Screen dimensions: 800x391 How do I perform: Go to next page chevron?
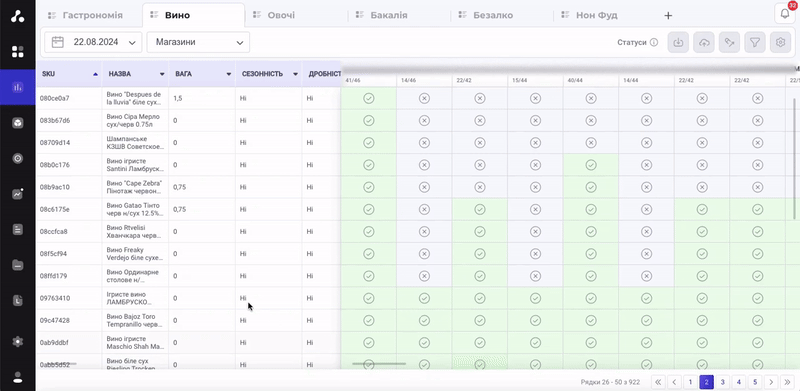point(771,382)
